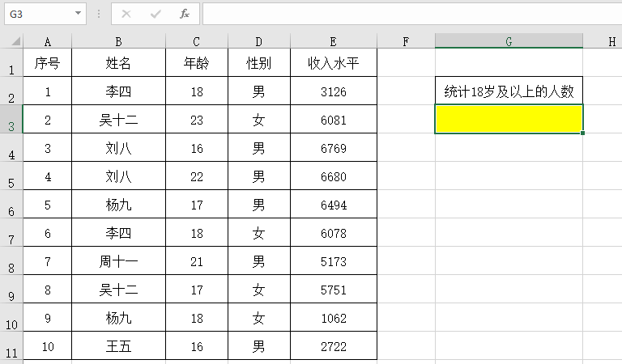Click income cell '6680'
The height and width of the screenshot is (364, 622).
[334, 176]
